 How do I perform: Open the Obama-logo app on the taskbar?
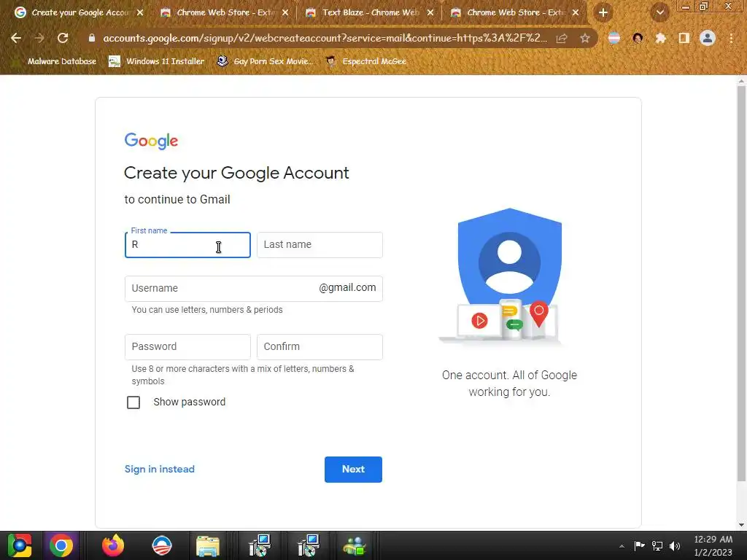[161, 545]
